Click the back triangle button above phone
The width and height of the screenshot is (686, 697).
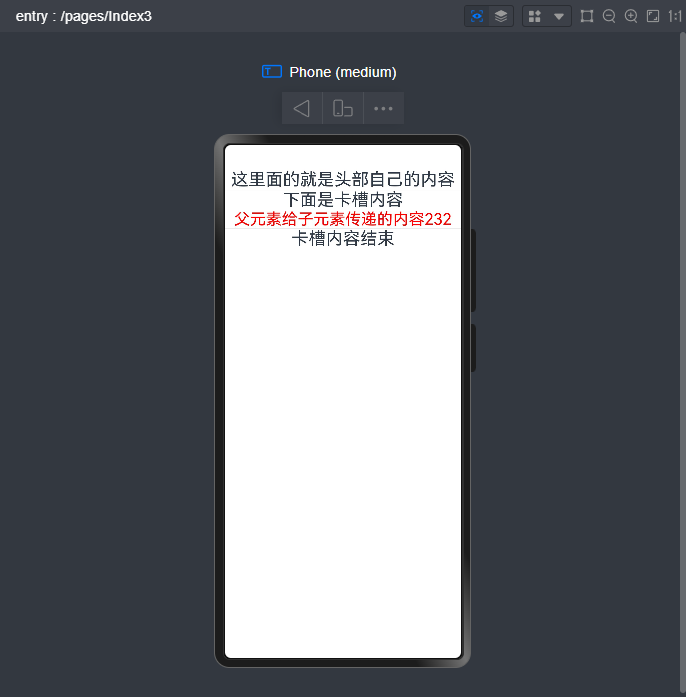302,108
